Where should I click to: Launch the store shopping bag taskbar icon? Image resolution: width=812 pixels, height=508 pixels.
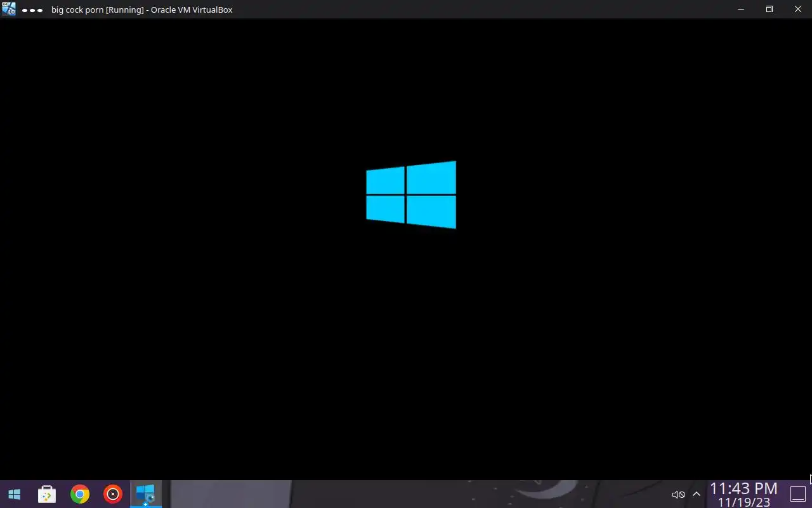click(x=47, y=494)
